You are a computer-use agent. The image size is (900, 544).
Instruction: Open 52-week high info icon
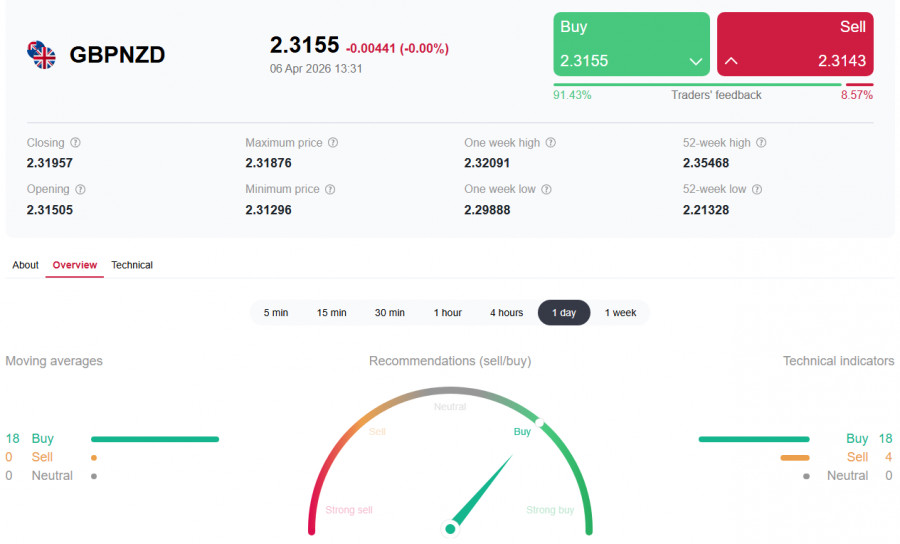pyautogui.click(x=761, y=142)
